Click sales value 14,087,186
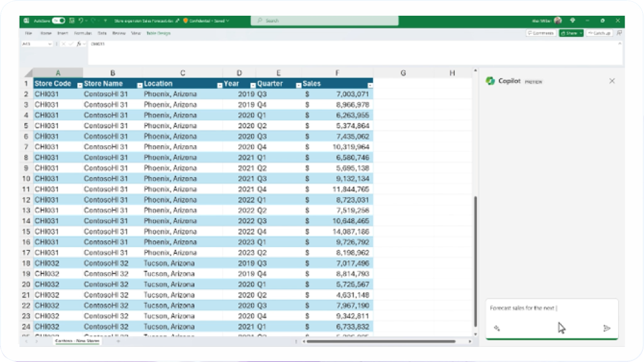 [351, 231]
